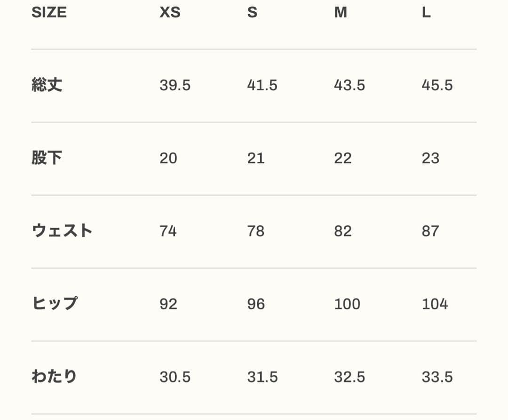Click the ヒップ row label
The height and width of the screenshot is (420, 508).
pyautogui.click(x=55, y=304)
